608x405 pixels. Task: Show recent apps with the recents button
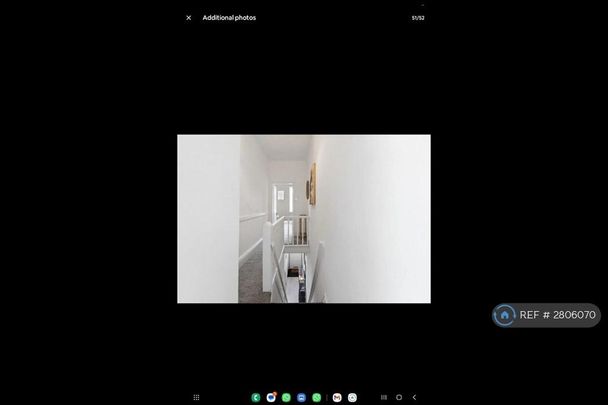click(x=383, y=397)
